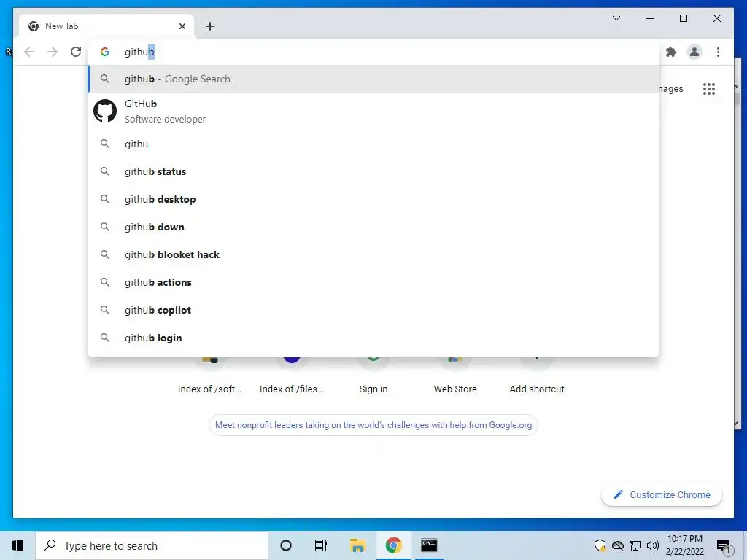Pick the 'github status' suggestion
The image size is (747, 560).
373,171
